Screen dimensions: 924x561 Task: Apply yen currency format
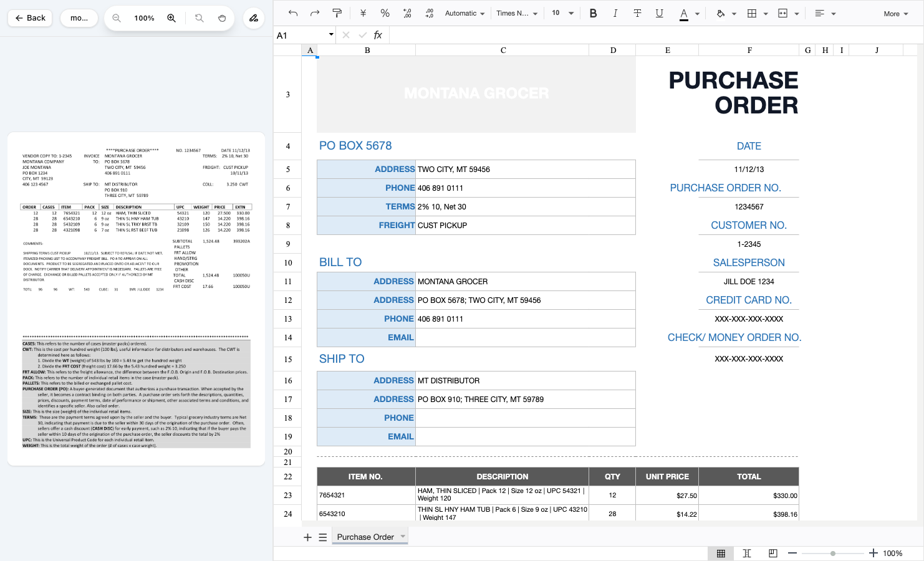(x=363, y=13)
